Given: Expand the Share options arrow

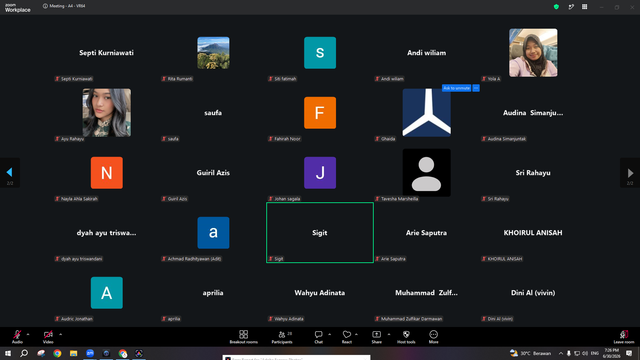Looking at the screenshot, I should pos(389,334).
